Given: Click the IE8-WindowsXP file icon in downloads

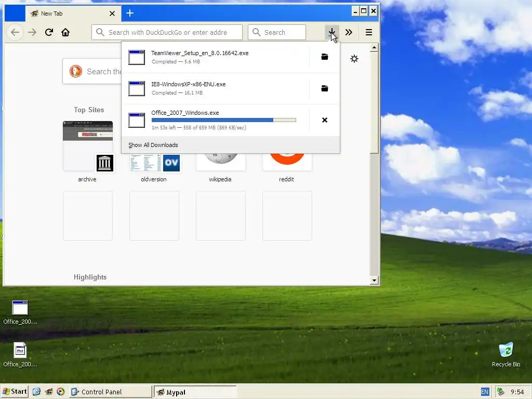Looking at the screenshot, I should pos(137,88).
